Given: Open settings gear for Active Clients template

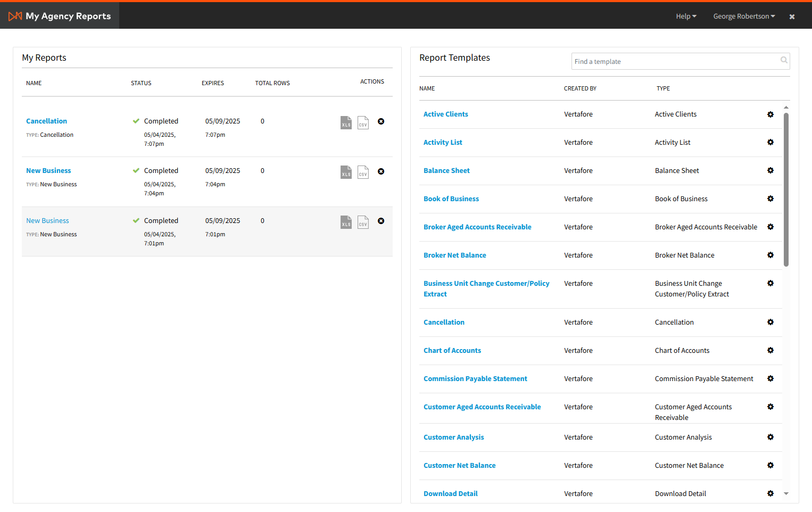Looking at the screenshot, I should click(x=770, y=114).
